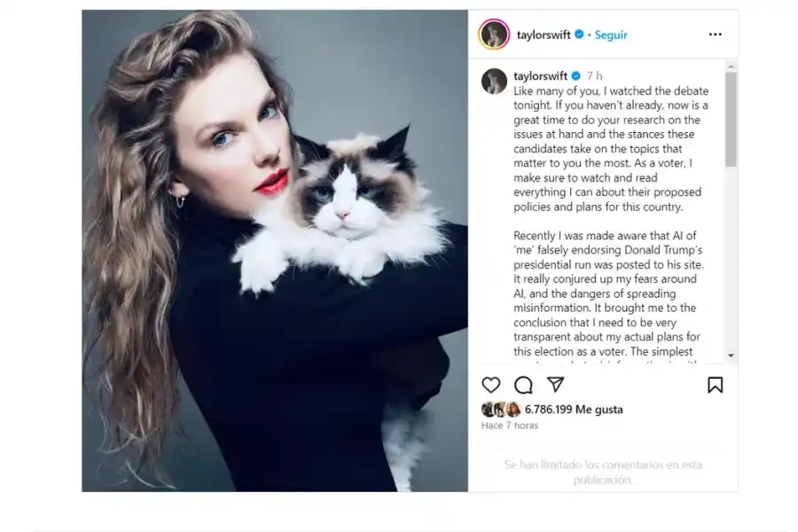Click the verified badge next to the caption username

pos(575,76)
